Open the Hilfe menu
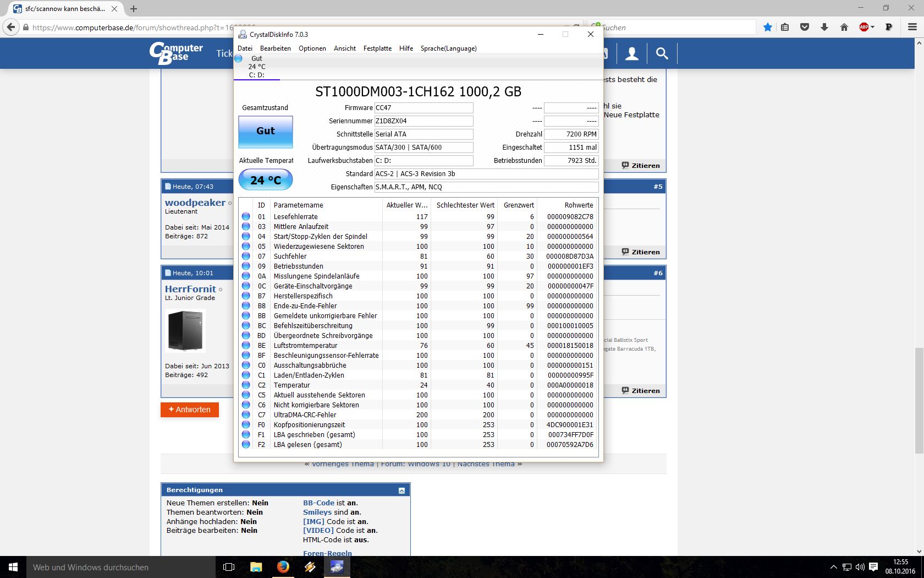This screenshot has height=578, width=924. (406, 48)
